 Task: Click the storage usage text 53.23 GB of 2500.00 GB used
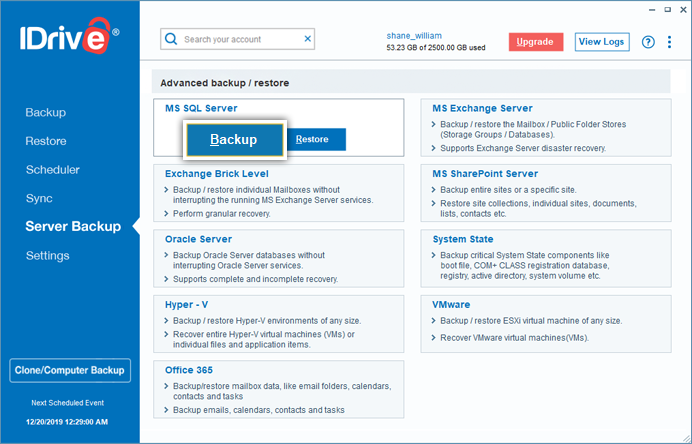pyautogui.click(x=436, y=48)
